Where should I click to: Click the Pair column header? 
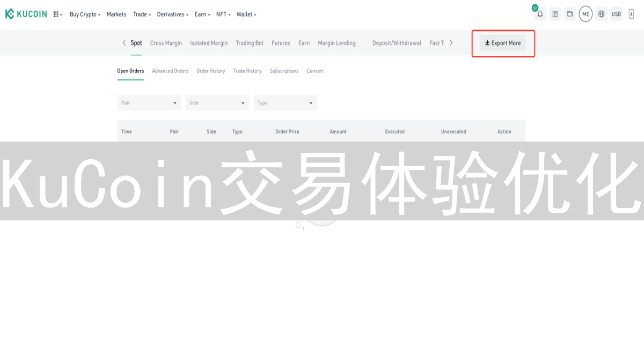tap(174, 131)
